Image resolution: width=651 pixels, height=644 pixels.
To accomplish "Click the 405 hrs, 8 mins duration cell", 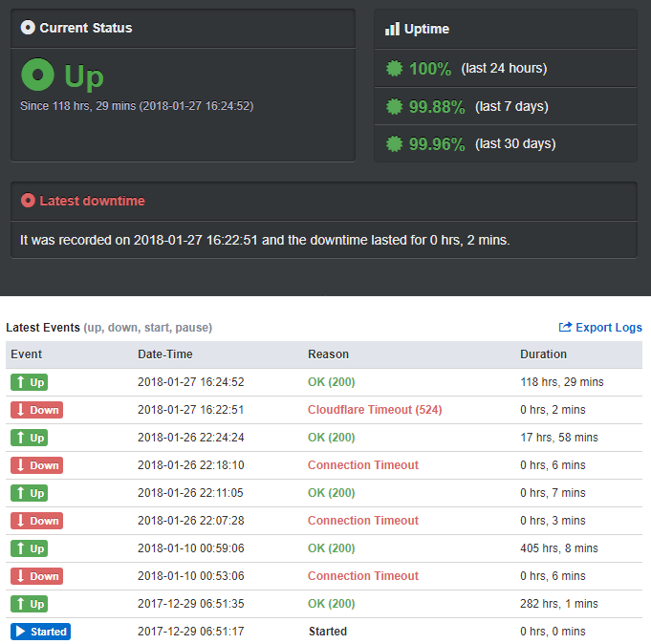I will (x=558, y=548).
